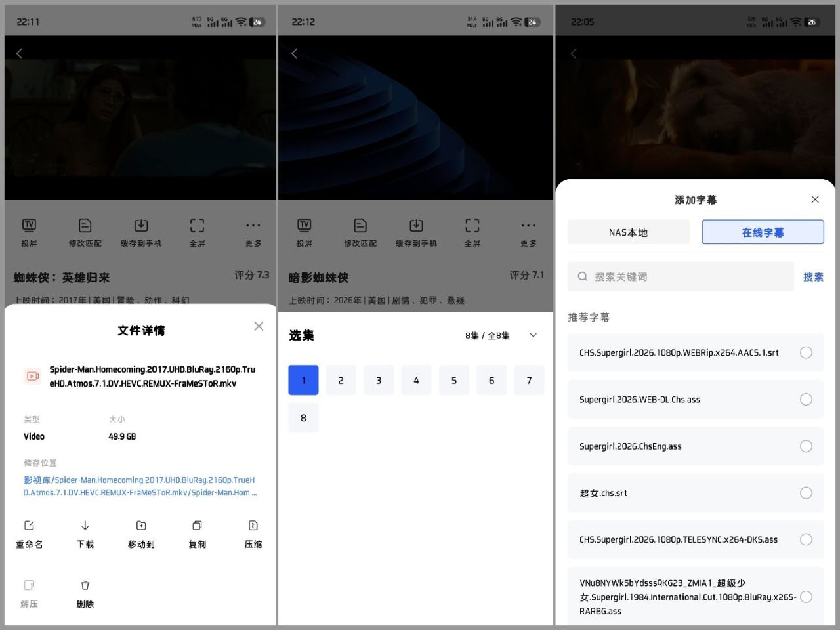Tap the 推荐字幕 heading
This screenshot has width=840, height=630.
[x=589, y=318]
